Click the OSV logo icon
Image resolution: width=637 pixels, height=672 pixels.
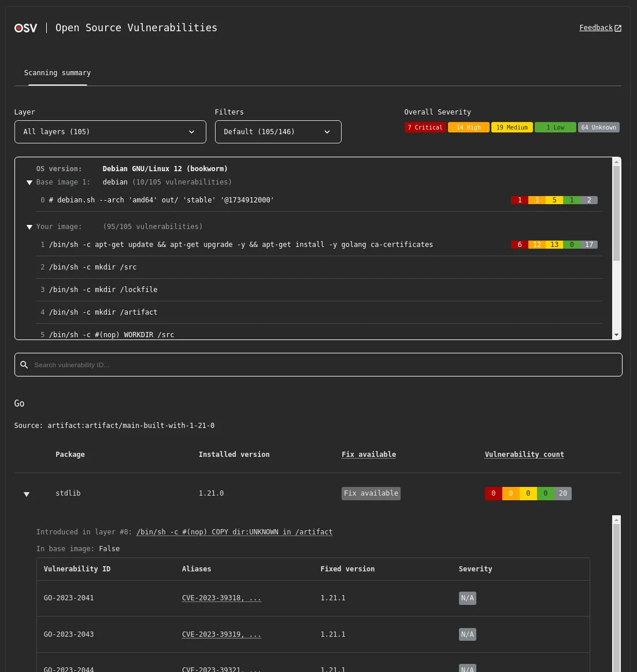pyautogui.click(x=25, y=28)
